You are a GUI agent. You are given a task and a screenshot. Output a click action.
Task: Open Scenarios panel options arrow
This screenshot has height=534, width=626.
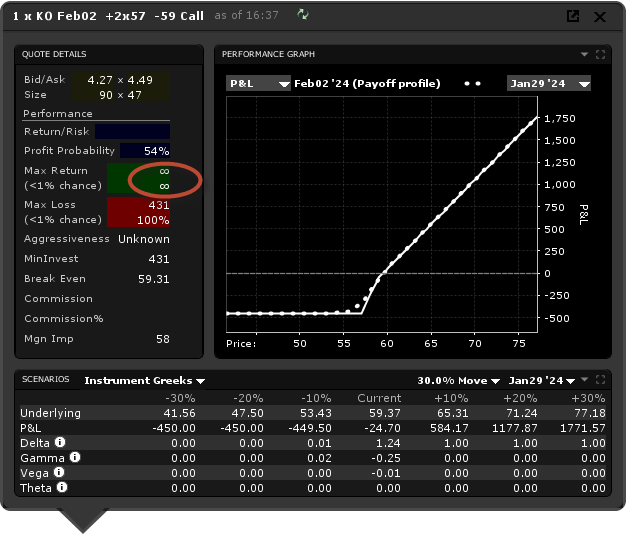(x=585, y=380)
